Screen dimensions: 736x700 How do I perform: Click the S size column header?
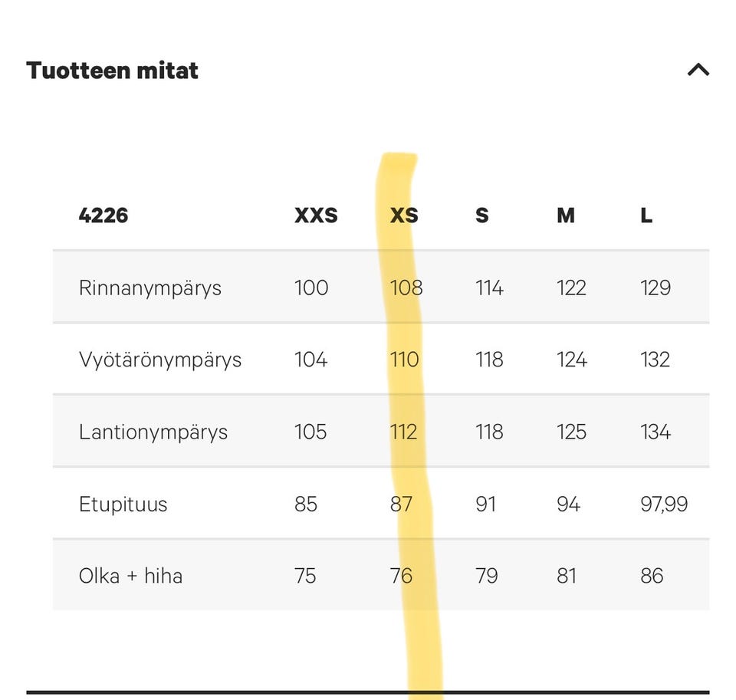481,215
